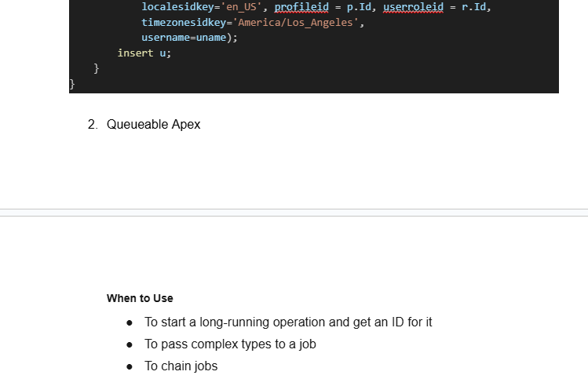This screenshot has width=588, height=386.
Task: Click the insert u; statement
Action: click(x=144, y=53)
